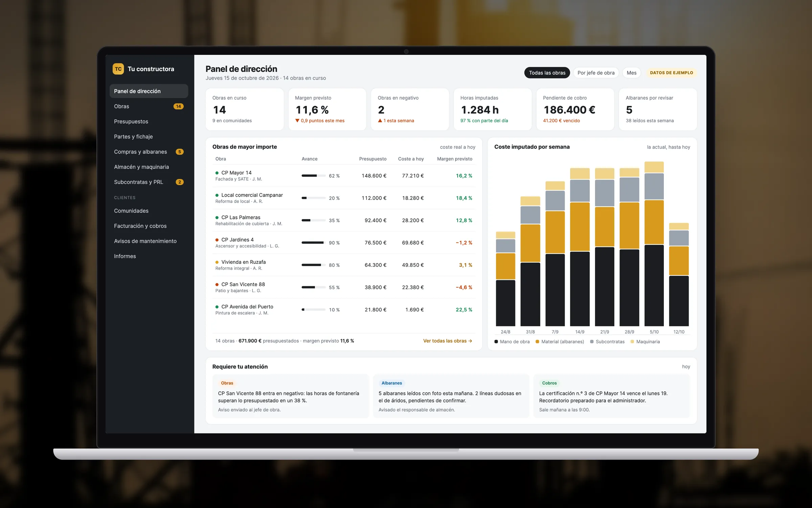Toggle Material (albaranes) legend swatch
Image resolution: width=812 pixels, height=508 pixels.
(537, 342)
